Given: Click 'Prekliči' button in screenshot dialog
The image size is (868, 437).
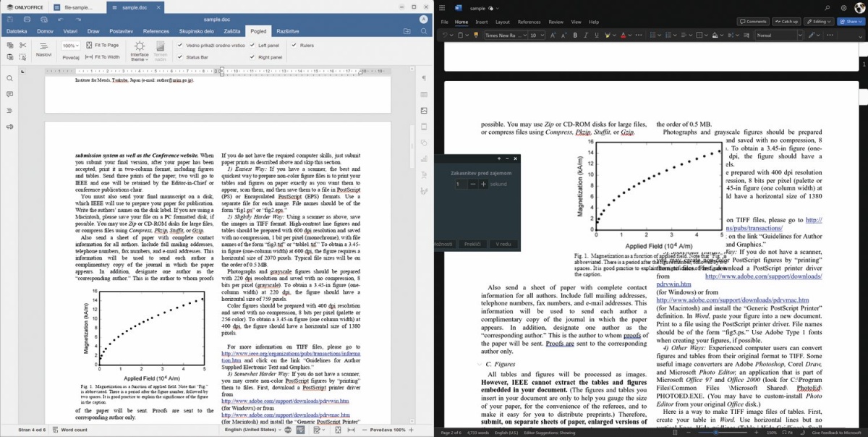Looking at the screenshot, I should point(472,245).
